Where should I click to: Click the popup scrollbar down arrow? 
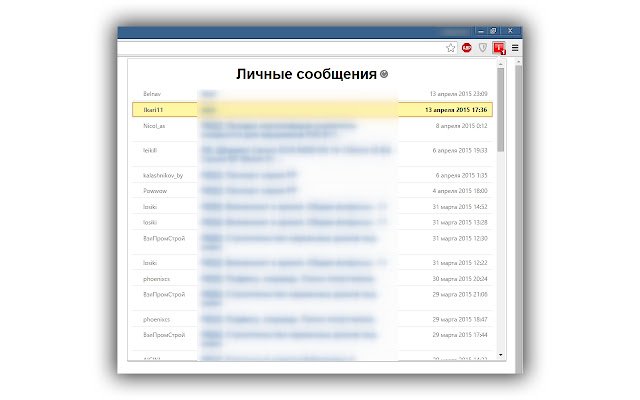point(501,355)
